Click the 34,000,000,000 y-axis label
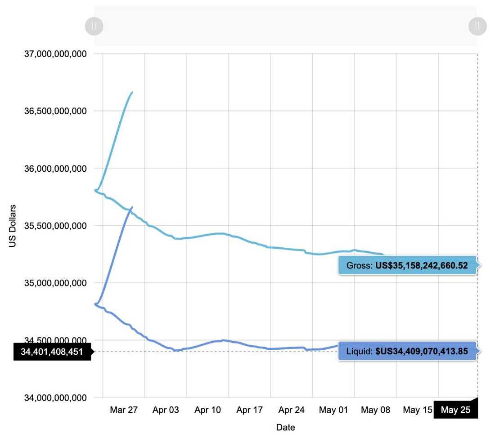The image size is (504, 437). tap(55, 397)
